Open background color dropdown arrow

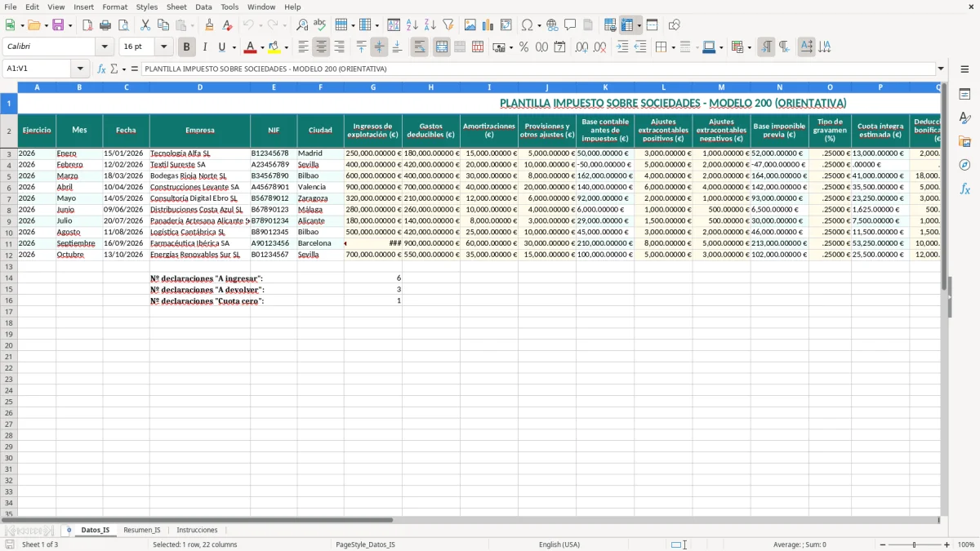pos(286,47)
